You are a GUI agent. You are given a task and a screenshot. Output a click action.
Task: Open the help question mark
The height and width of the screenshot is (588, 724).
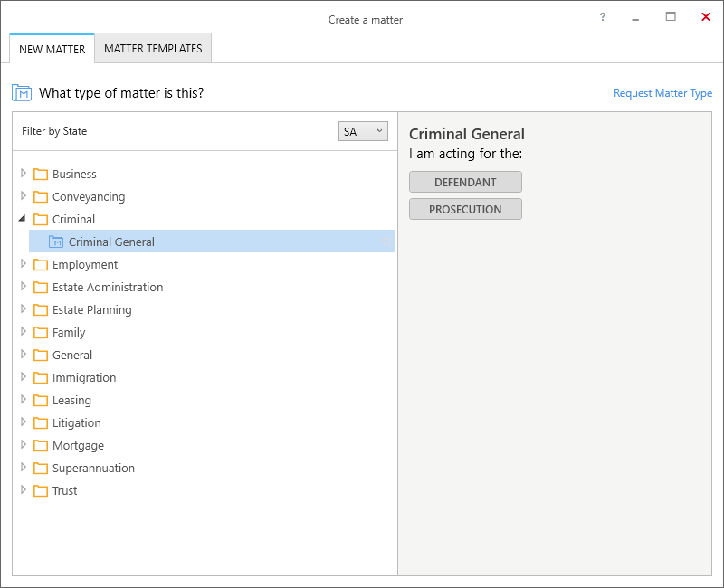click(603, 17)
